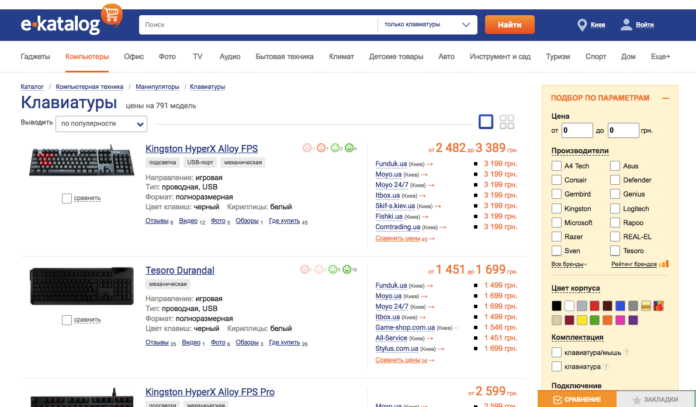The width and height of the screenshot is (696, 407).
Task: Open the Kingston HyperX Alloy FPS Pro link
Action: coord(210,392)
